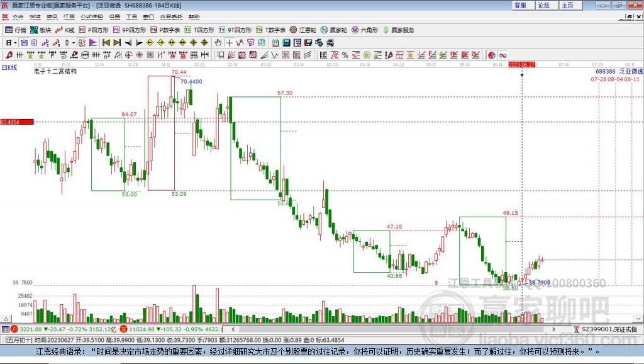Select the red-blue yin-yang icon
The height and width of the screenshot is (364, 644).
click(492, 55)
